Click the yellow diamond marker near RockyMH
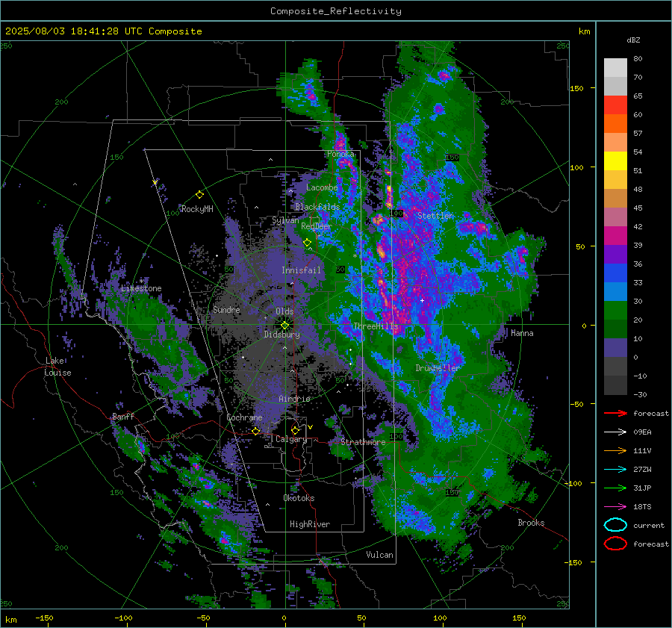The width and height of the screenshot is (672, 628). click(199, 195)
